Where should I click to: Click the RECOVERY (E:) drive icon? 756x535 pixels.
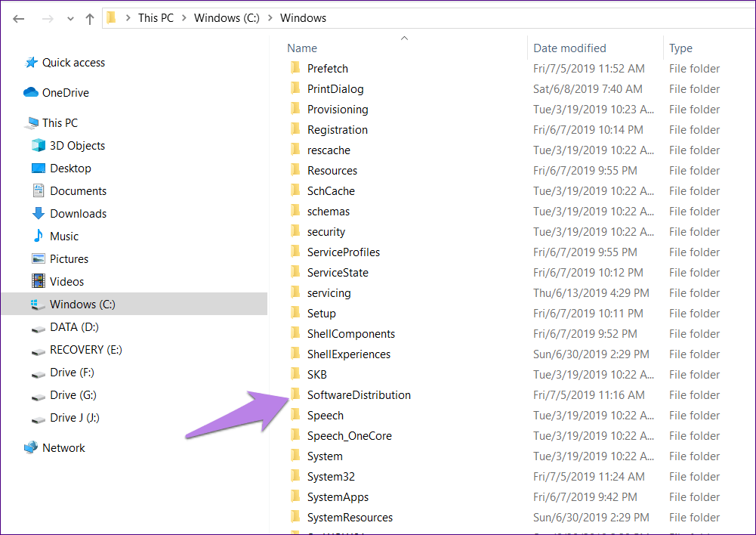pos(38,351)
